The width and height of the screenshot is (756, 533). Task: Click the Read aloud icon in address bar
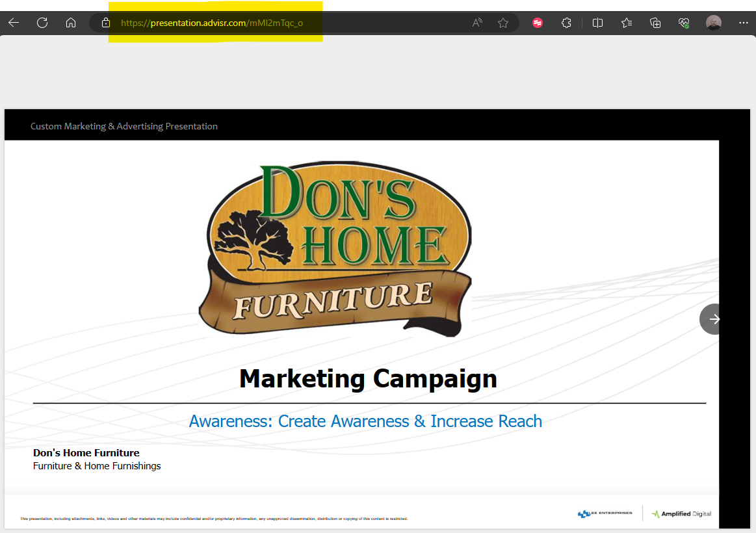477,23
